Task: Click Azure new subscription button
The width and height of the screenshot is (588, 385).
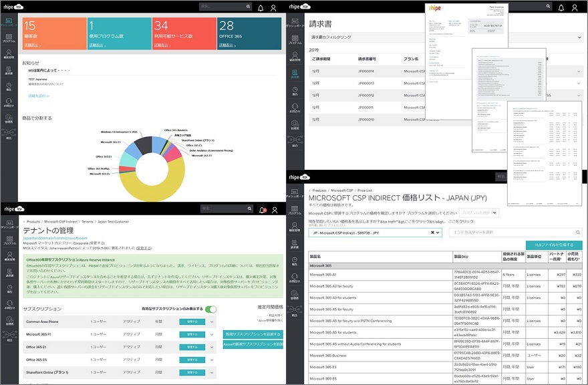Action: [x=253, y=344]
